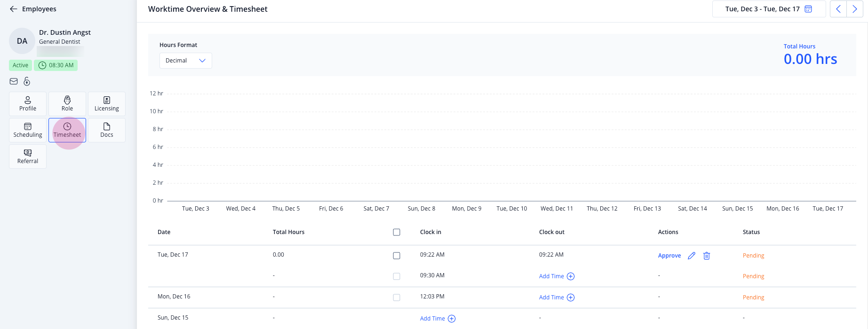
Task: Open the Docs tab
Action: pos(107,130)
